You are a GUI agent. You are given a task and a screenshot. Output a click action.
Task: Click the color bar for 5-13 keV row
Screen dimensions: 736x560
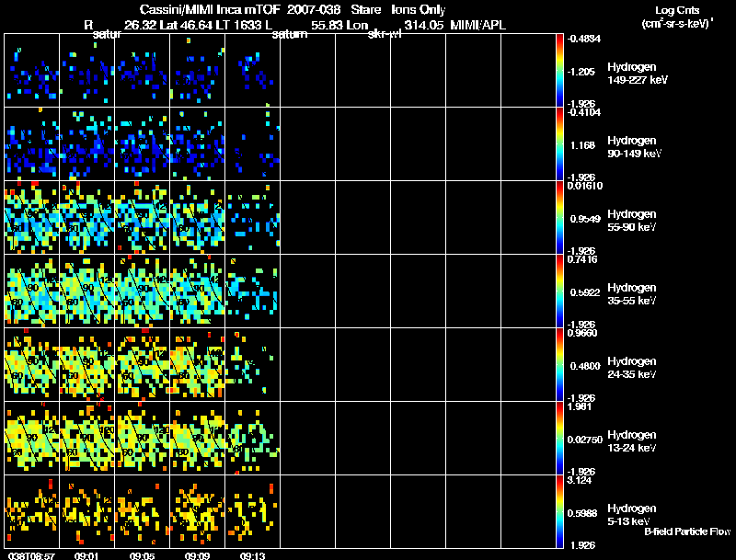(x=559, y=512)
